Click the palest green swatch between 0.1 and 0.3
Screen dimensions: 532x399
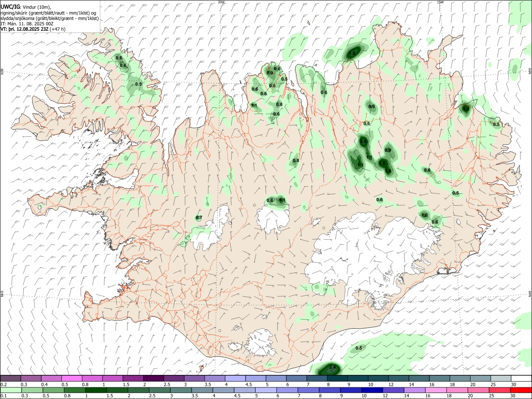(10, 390)
